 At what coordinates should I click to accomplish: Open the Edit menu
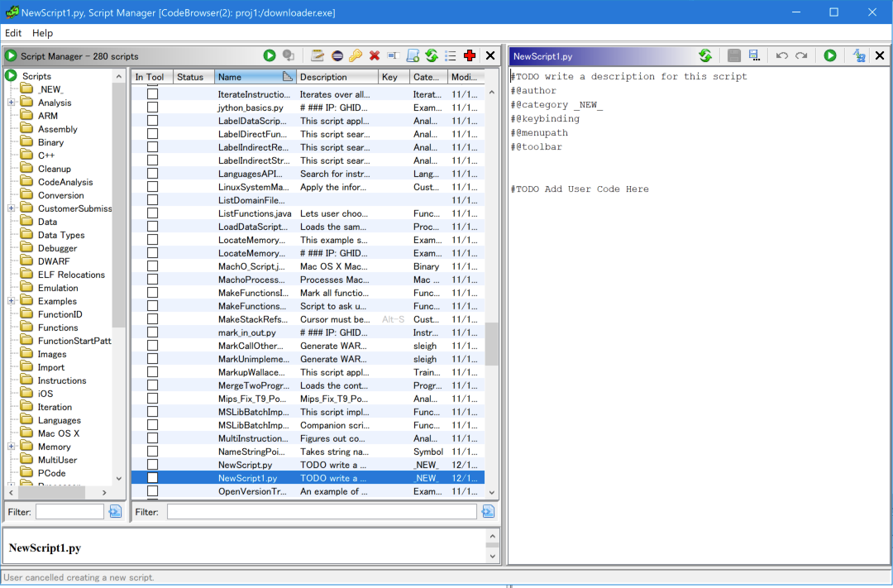point(13,33)
